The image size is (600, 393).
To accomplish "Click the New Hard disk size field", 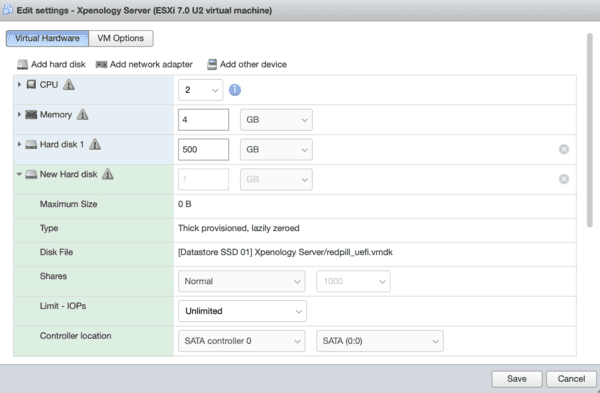I will point(204,179).
